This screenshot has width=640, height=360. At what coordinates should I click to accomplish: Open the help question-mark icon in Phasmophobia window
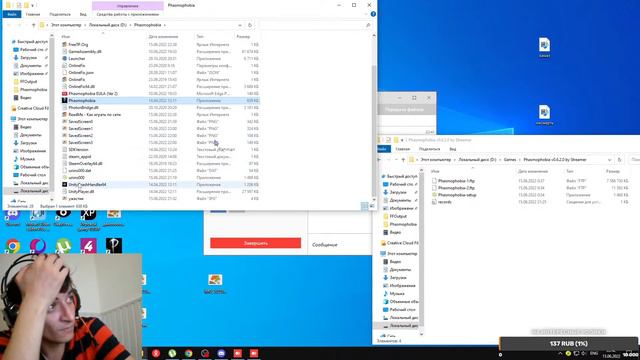tap(373, 14)
